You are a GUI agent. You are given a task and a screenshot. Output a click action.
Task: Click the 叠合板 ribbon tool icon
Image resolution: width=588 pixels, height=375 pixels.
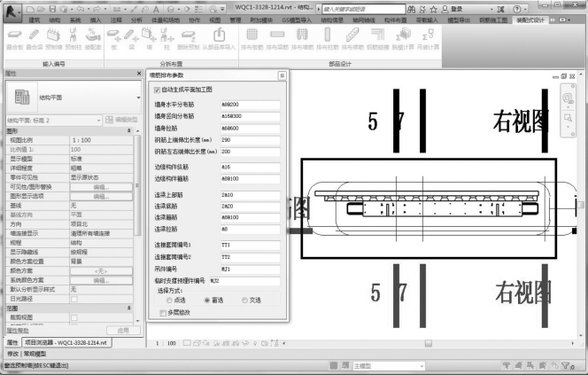[x=15, y=34]
